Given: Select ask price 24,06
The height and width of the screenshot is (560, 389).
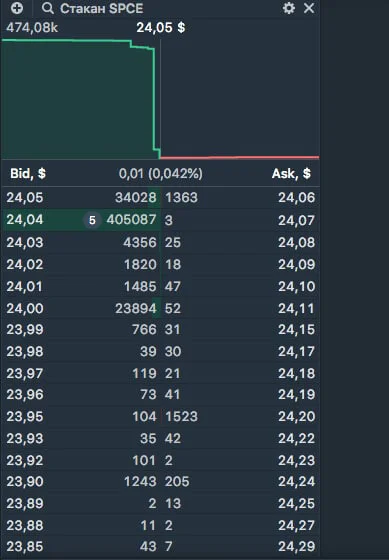Looking at the screenshot, I should point(296,198).
